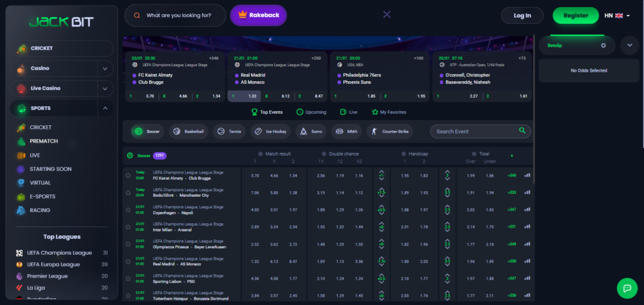Open statistics icon for Copenhagen - Napoli row

pyautogui.click(x=528, y=210)
